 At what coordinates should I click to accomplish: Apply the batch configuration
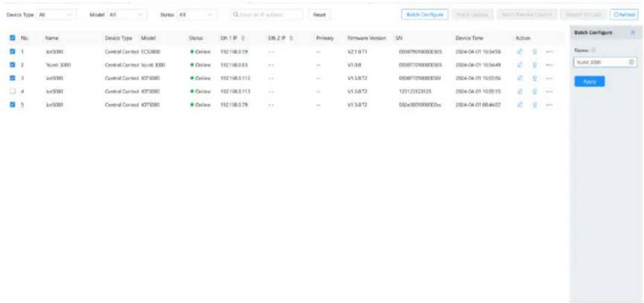pos(589,81)
